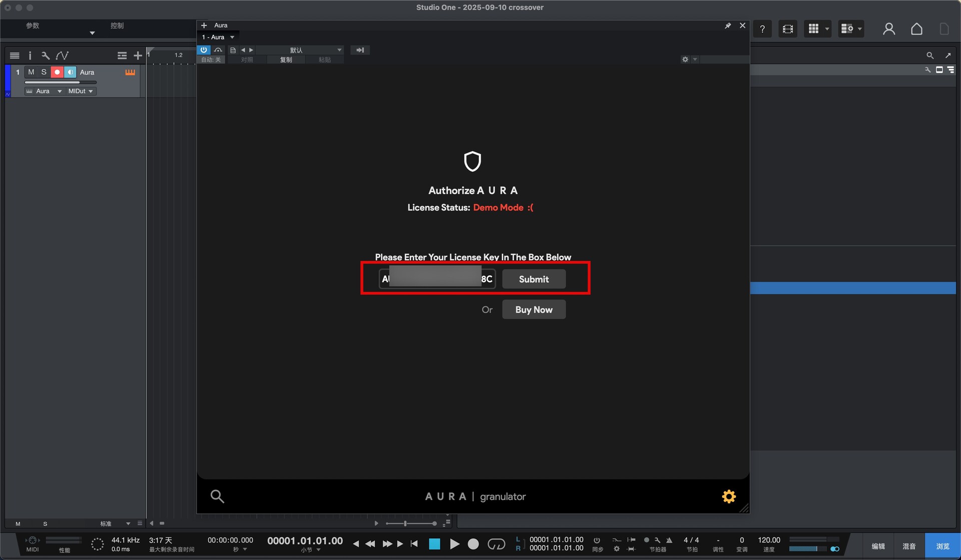This screenshot has height=560, width=961.
Task: Open the video player film icon
Action: 788,29
